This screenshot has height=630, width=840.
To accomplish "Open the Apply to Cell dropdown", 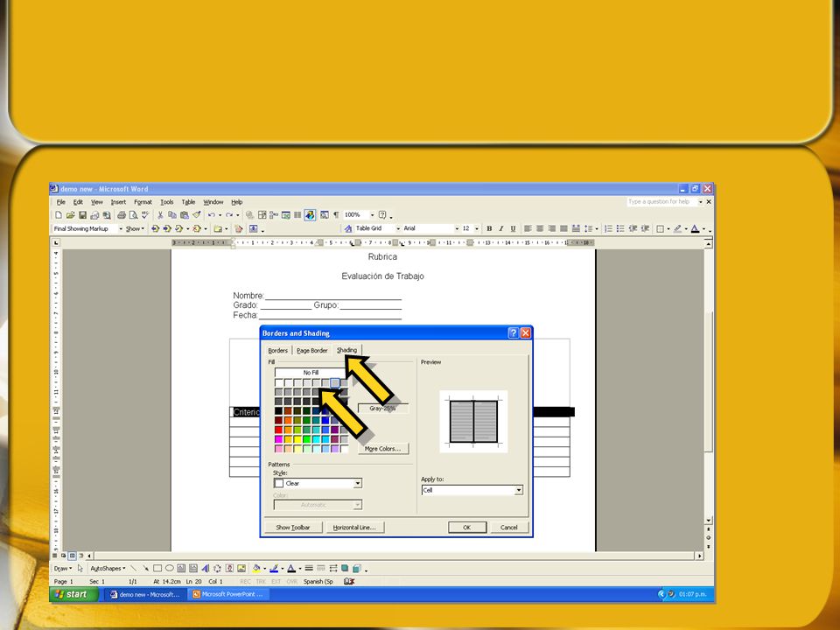I will [519, 490].
